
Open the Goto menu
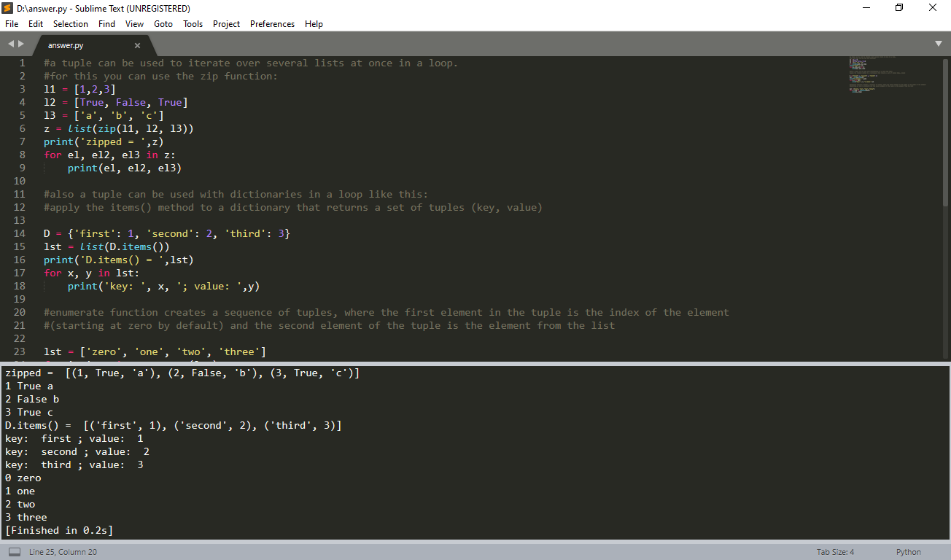pyautogui.click(x=163, y=24)
